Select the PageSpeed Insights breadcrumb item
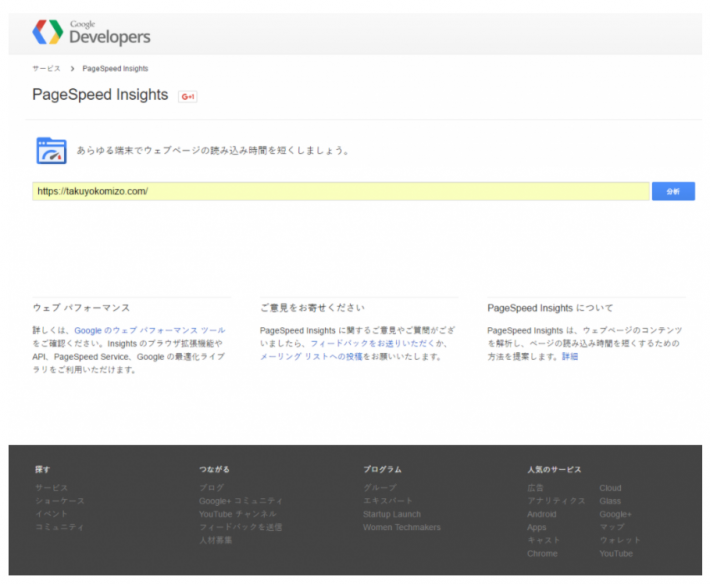 click(x=115, y=68)
